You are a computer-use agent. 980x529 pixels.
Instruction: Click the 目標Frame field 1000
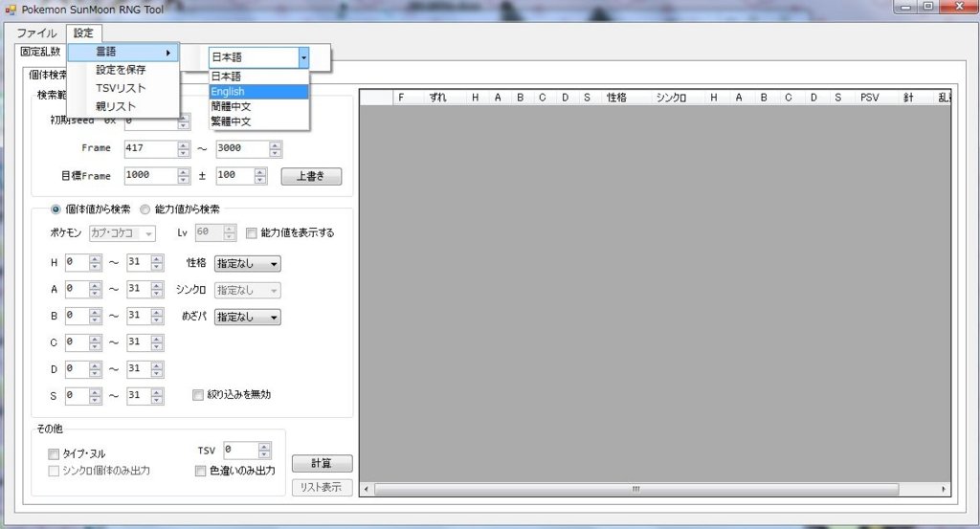(x=150, y=175)
